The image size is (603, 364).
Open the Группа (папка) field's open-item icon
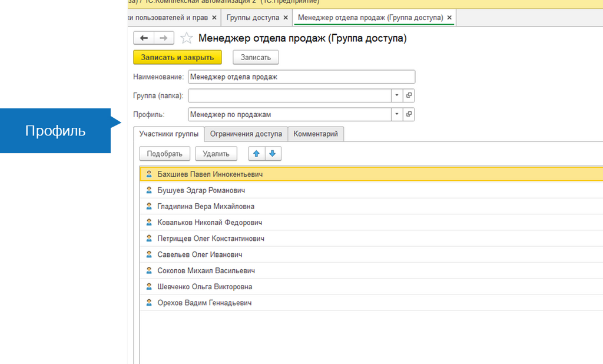tap(409, 95)
